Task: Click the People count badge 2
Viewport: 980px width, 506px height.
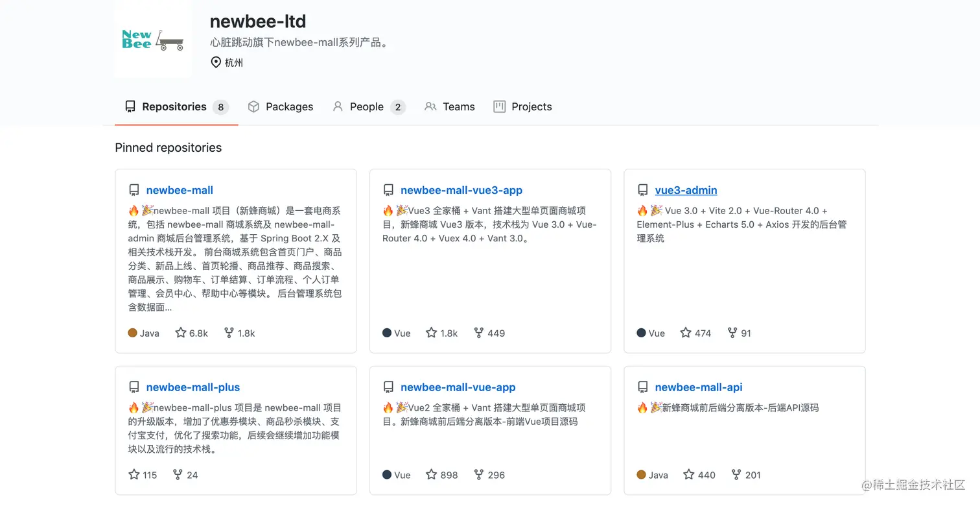Action: pyautogui.click(x=398, y=107)
